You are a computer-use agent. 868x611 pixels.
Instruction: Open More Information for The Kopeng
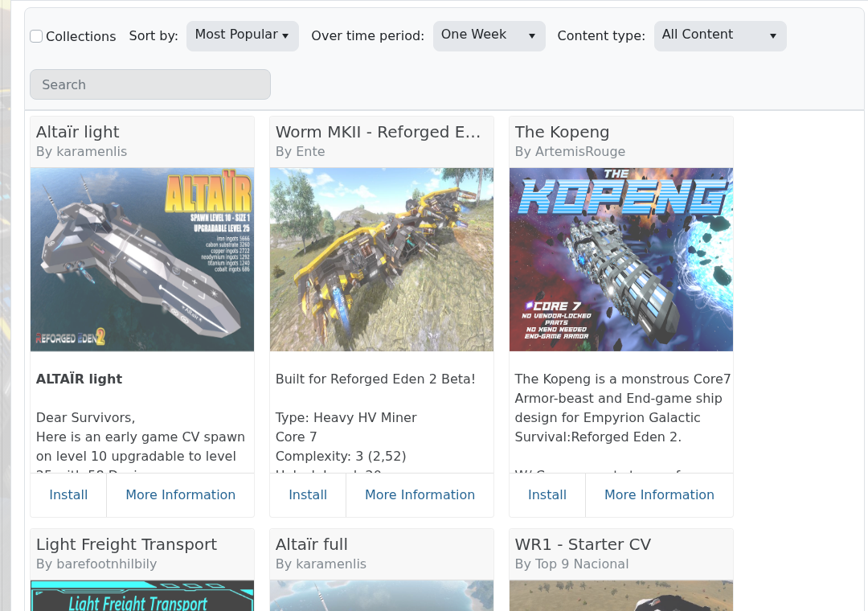tap(659, 494)
